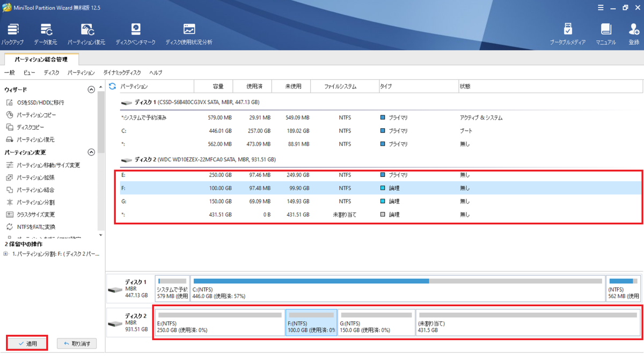This screenshot has height=362, width=644.
Task: Select the (未割り当て) 431.5 GB block
Action: 528,322
